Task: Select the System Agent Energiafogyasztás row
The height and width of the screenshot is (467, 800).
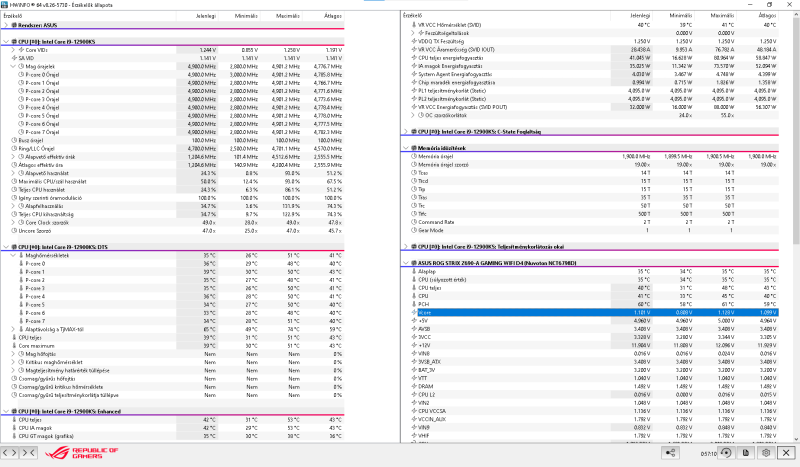Action: click(x=590, y=74)
